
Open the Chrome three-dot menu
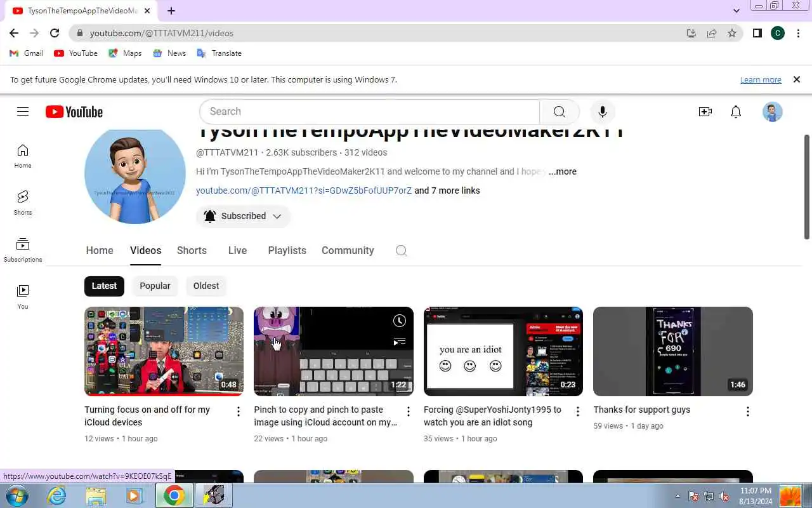pyautogui.click(x=798, y=33)
